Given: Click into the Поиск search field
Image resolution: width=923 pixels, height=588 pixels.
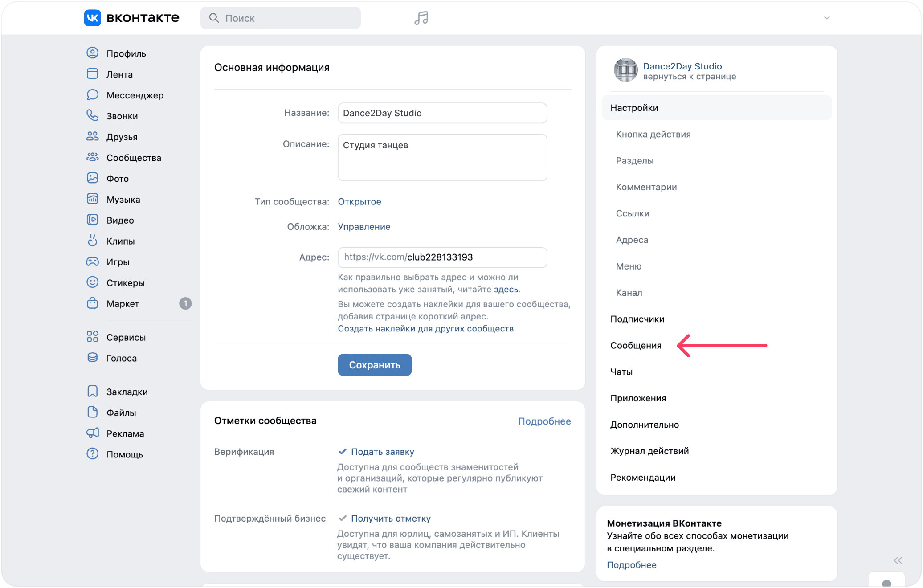Looking at the screenshot, I should click(280, 18).
